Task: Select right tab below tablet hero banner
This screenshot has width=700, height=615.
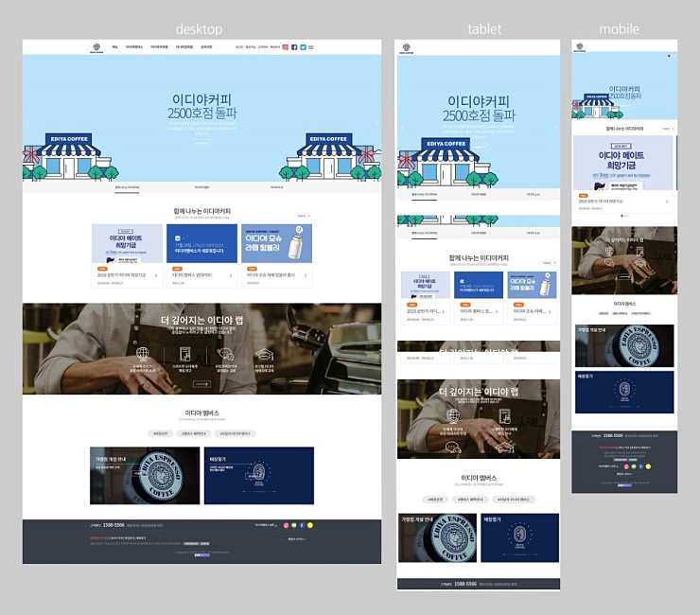Action: 533,195
